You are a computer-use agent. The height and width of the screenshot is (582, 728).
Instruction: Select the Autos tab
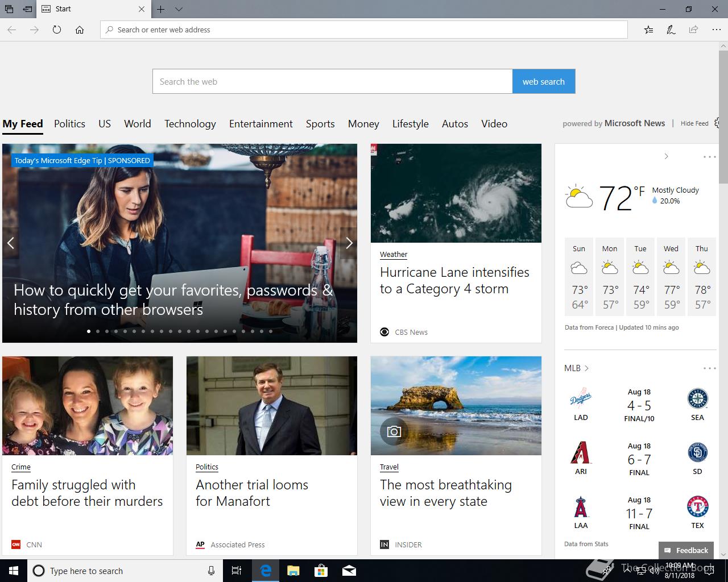[455, 123]
